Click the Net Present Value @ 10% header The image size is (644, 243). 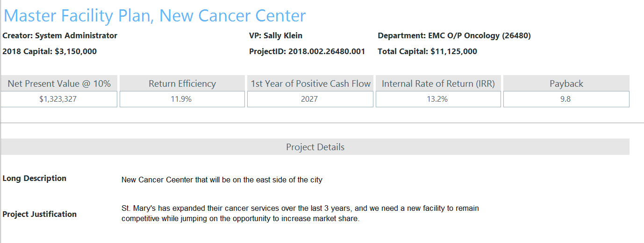pyautogui.click(x=59, y=83)
